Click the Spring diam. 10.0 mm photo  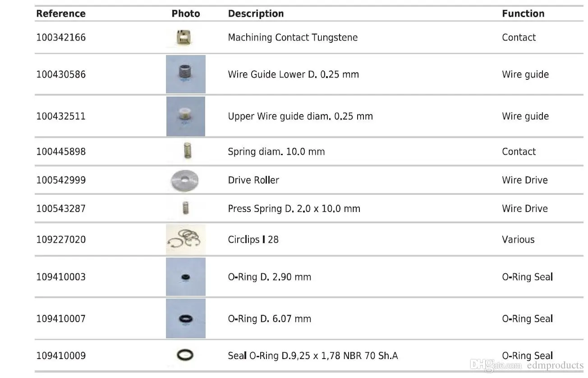186,152
